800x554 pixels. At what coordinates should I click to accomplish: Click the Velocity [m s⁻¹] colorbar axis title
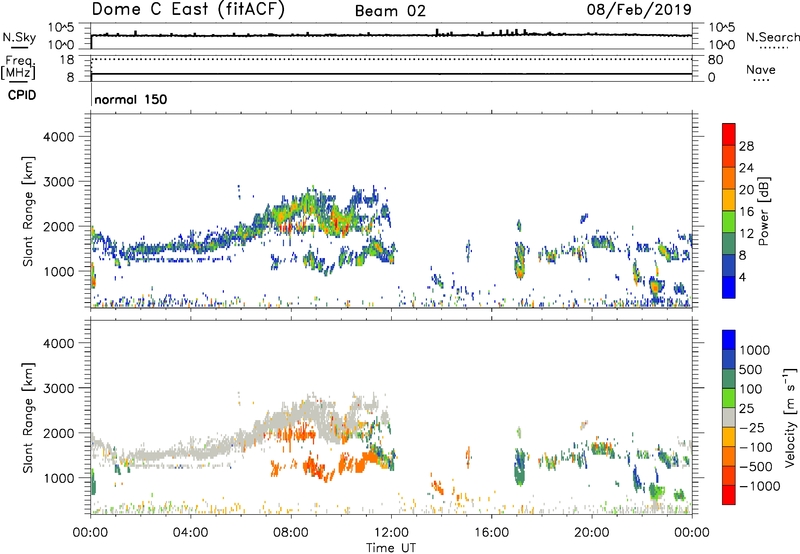point(790,416)
